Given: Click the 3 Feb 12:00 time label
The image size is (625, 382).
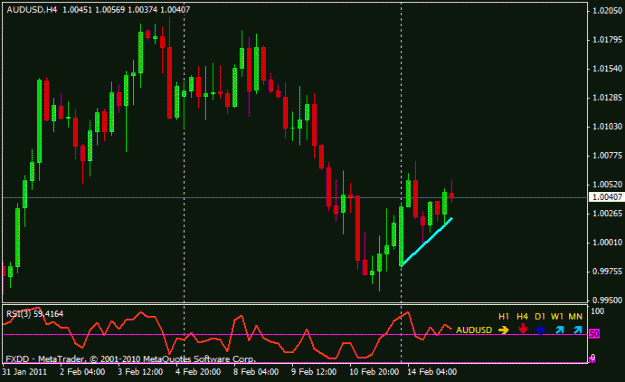Looking at the screenshot, I should [140, 372].
